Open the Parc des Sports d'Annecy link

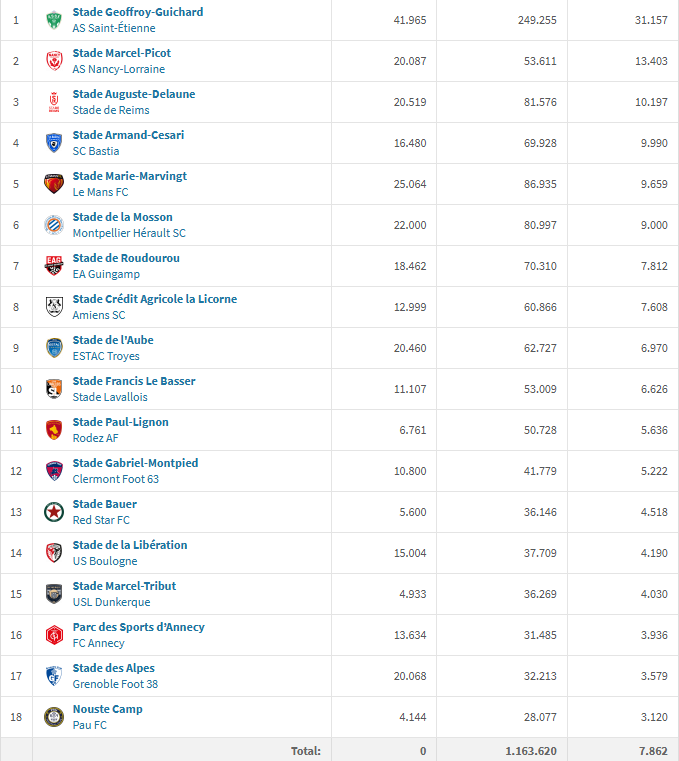pos(139,627)
